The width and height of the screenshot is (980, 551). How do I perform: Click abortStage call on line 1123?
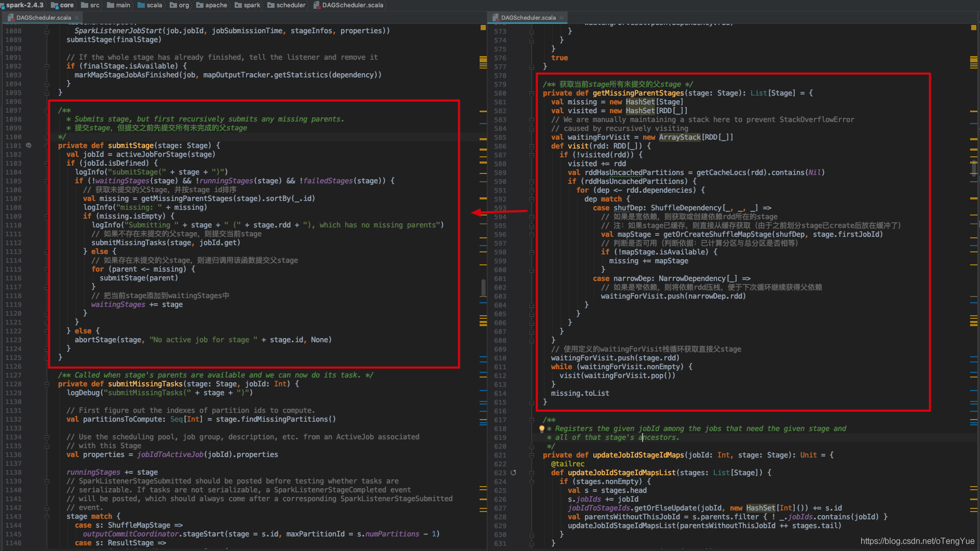(x=96, y=340)
